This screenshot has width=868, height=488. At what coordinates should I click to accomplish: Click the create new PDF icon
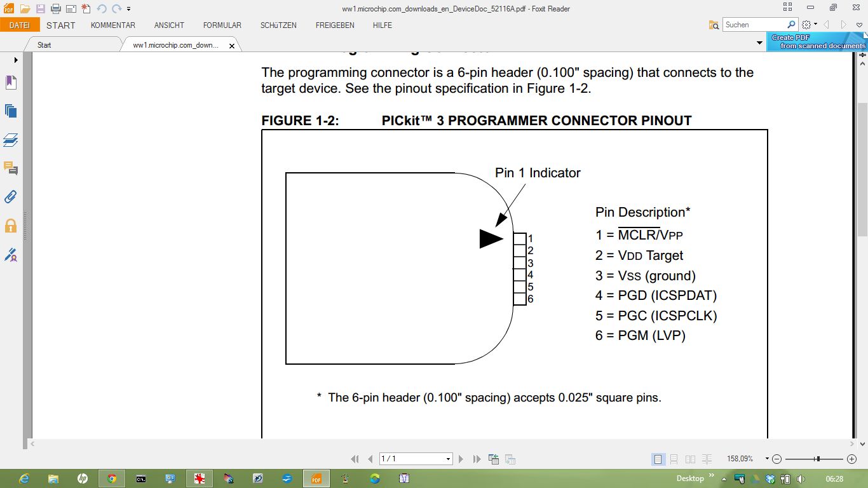pos(86,9)
